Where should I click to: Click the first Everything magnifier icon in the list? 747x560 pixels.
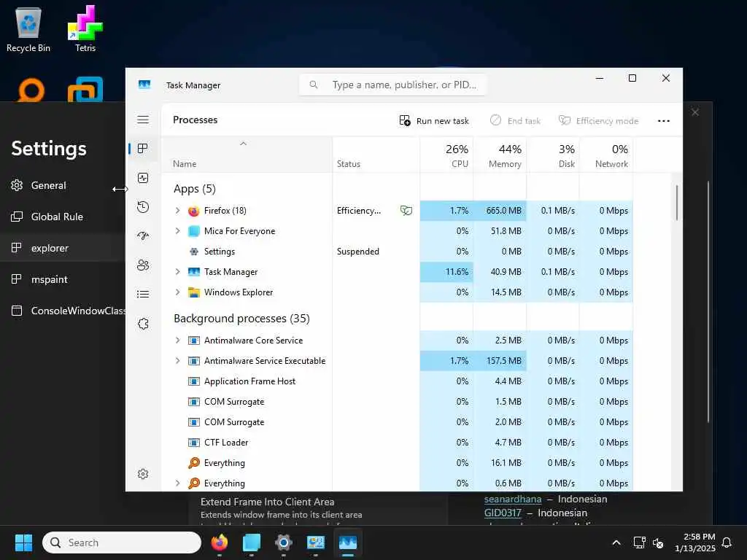[193, 463]
